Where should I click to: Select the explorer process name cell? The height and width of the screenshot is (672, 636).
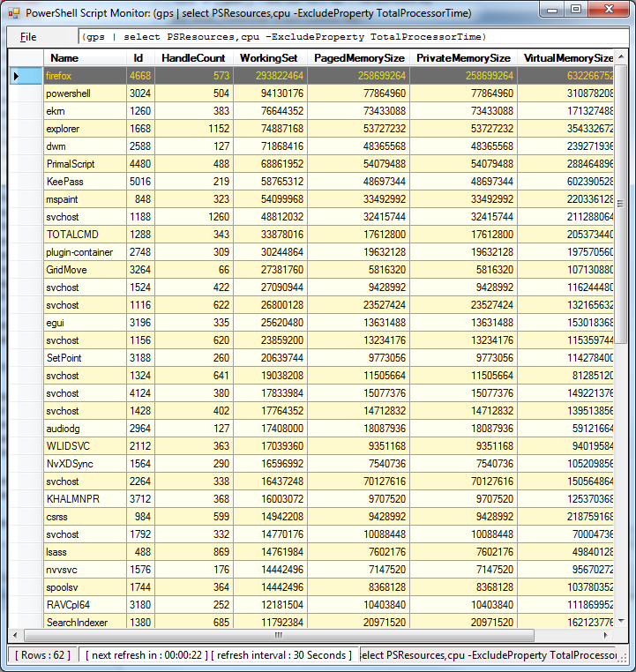85,129
